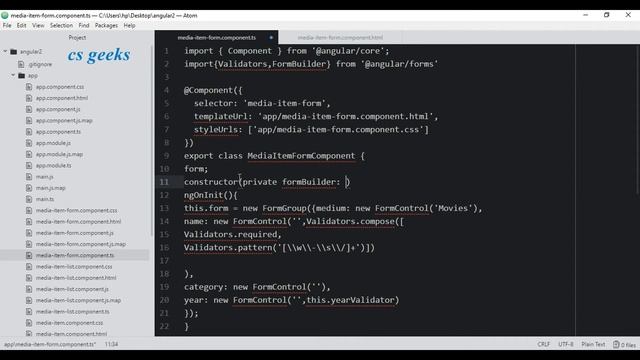Open the View menu
640x360 pixels.
pos(38,25)
